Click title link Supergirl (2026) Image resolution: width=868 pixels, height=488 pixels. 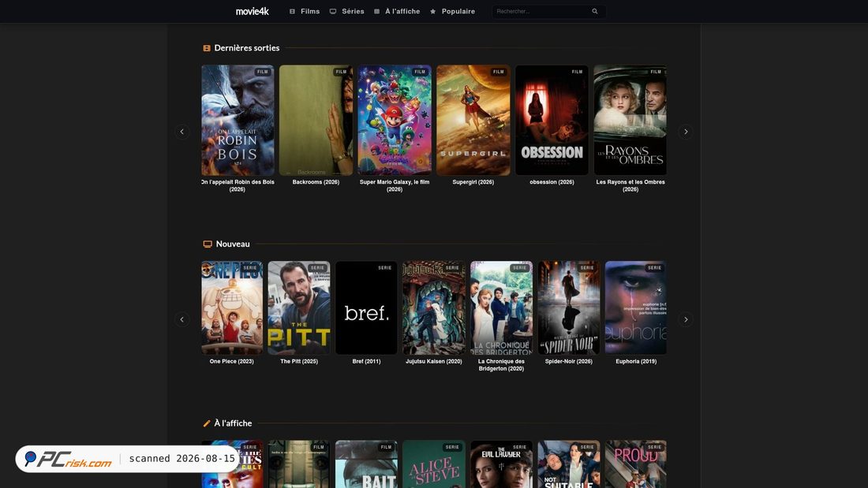pos(473,182)
